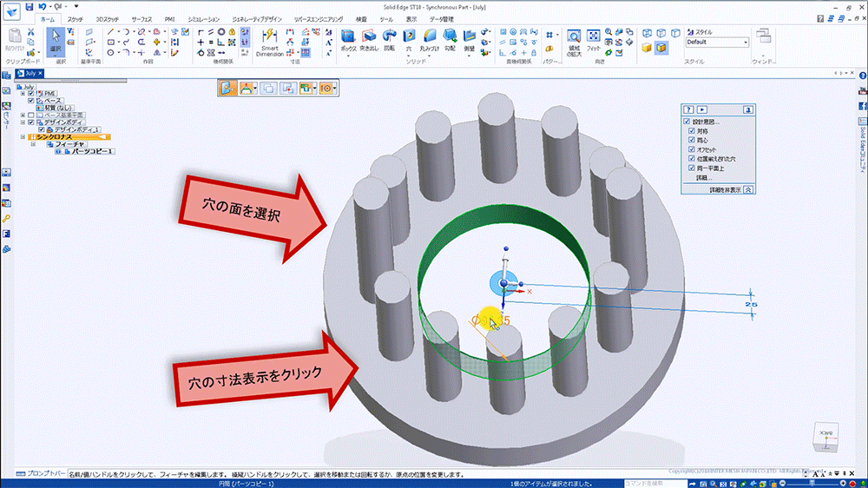Viewport: 868px width, 488px height.
Task: Toggle visibility checkbox for ベース基準平面
Action: [31, 115]
